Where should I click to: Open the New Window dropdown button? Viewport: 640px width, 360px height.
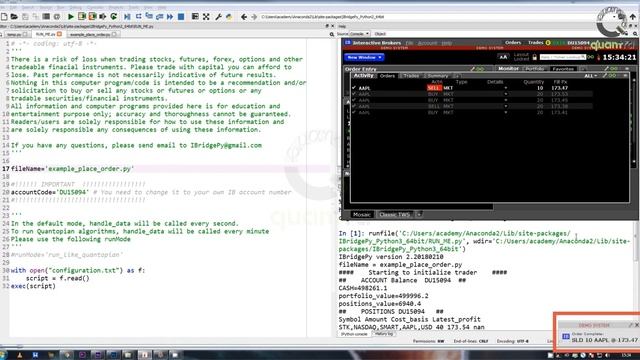point(364,58)
